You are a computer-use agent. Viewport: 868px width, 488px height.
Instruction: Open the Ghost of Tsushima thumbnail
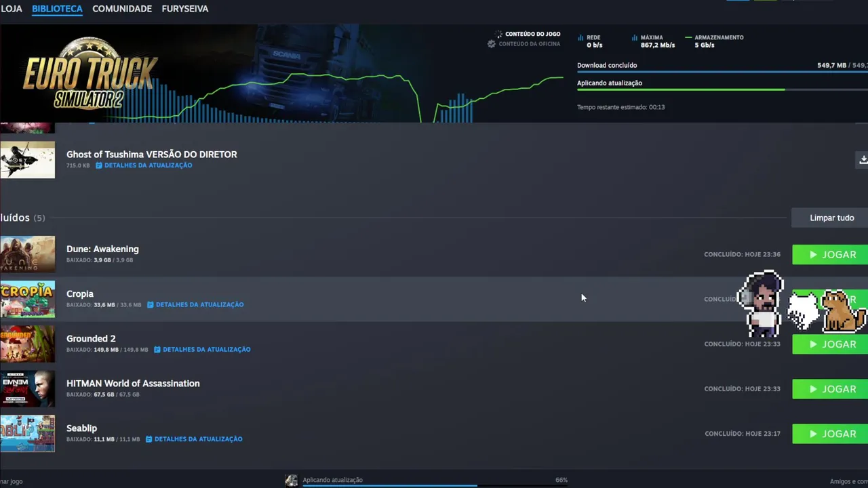point(27,160)
